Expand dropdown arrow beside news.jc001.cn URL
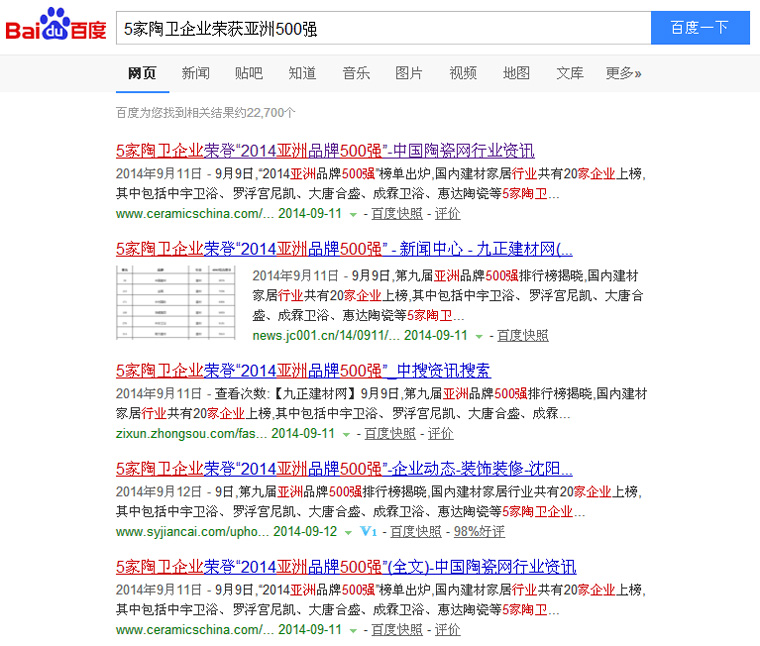The height and width of the screenshot is (646, 760). coord(479,336)
